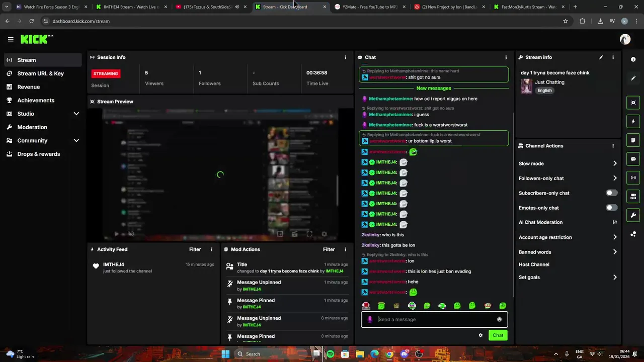
Task: Click the Send a message field
Action: pyautogui.click(x=434, y=319)
